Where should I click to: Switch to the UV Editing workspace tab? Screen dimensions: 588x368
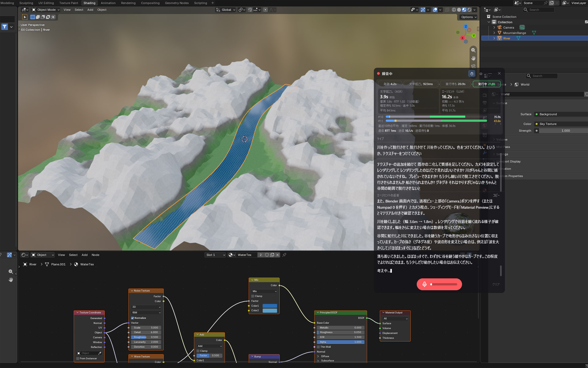click(x=46, y=3)
